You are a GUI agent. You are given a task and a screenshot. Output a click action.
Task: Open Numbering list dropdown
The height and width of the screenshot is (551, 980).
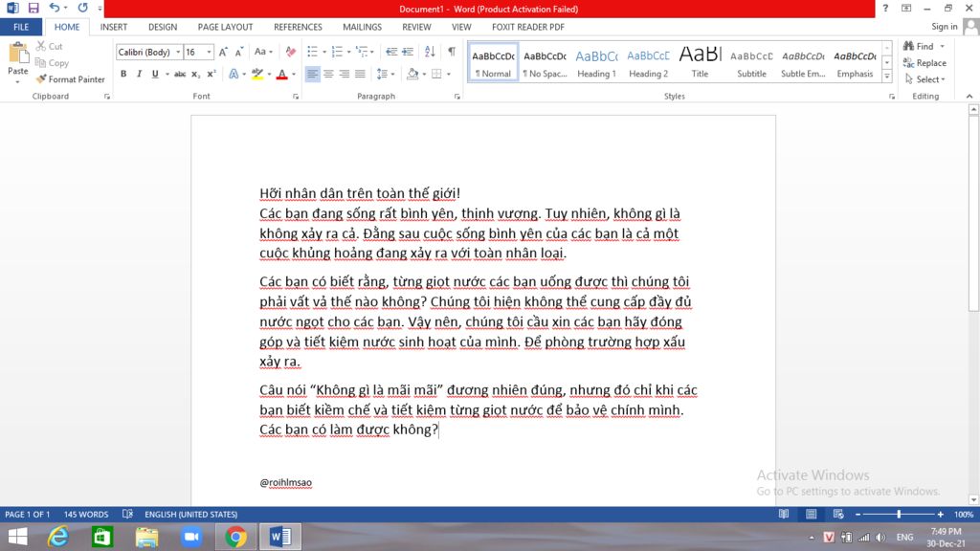[x=348, y=52]
